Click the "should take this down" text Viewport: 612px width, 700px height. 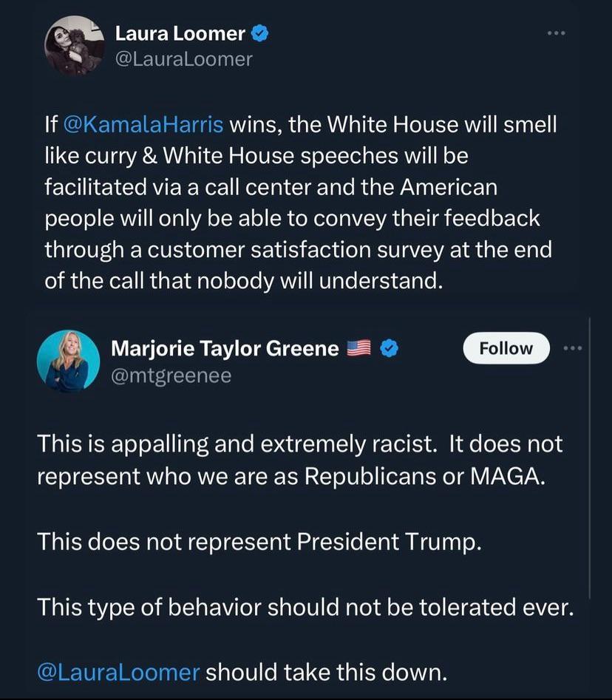(x=326, y=673)
